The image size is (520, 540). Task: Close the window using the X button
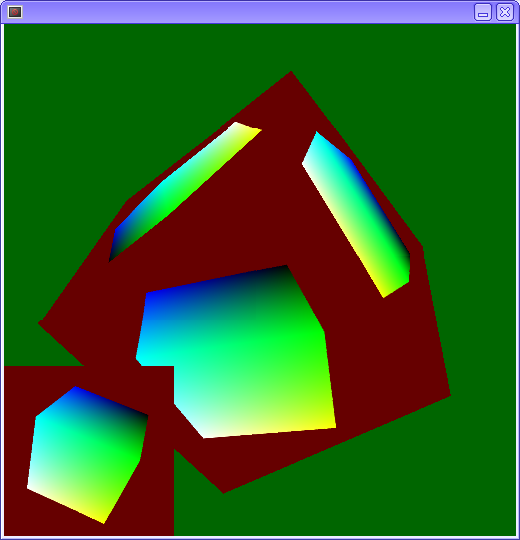click(505, 12)
